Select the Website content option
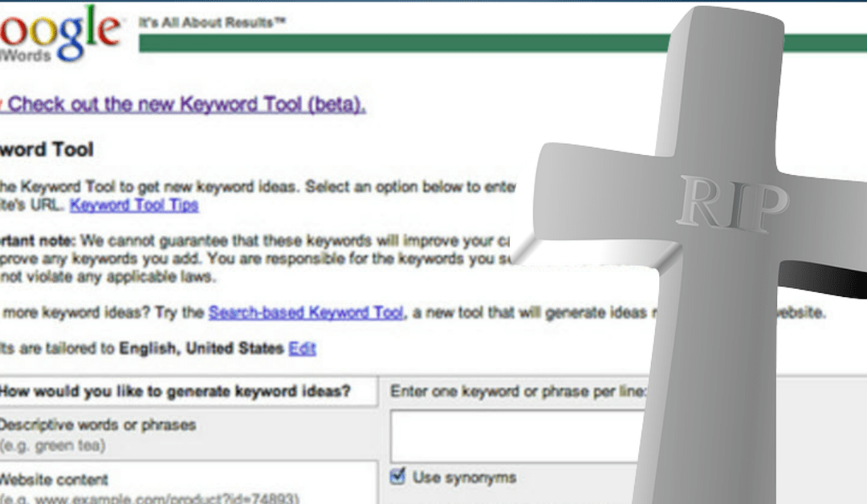Viewport: 867px width, 504px height. click(x=54, y=480)
